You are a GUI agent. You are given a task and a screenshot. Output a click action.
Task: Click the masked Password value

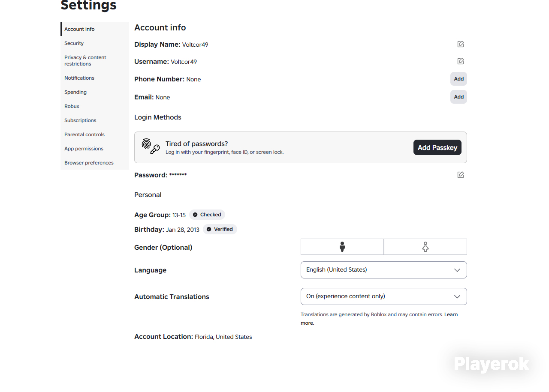coord(178,175)
